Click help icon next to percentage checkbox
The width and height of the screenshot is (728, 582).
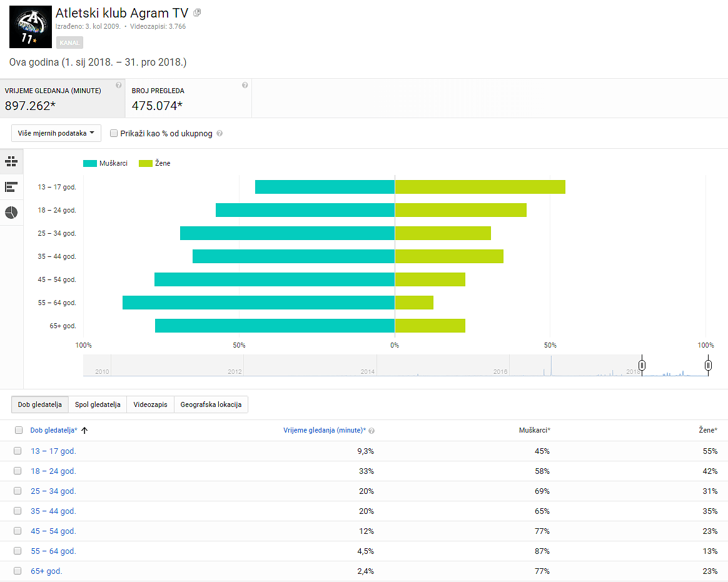(220, 134)
